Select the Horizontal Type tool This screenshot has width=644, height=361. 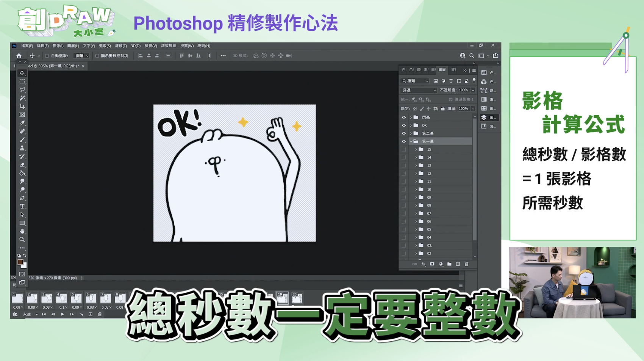22,206
